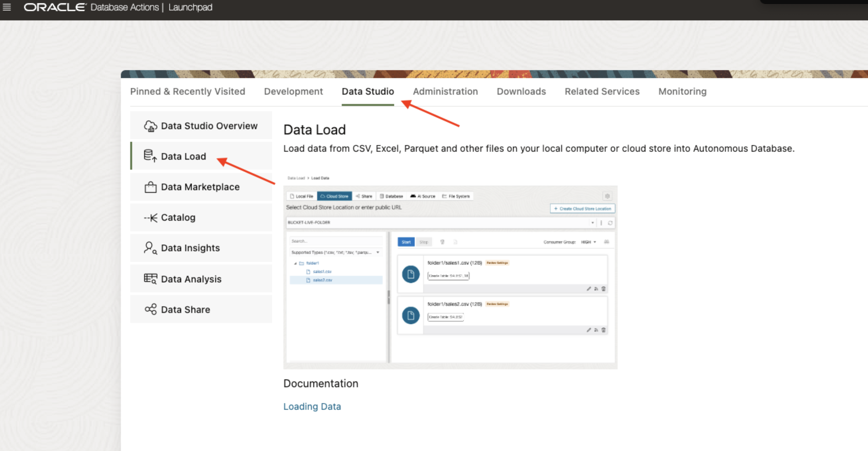
Task: Click the Search field in the file panel
Action: (335, 241)
